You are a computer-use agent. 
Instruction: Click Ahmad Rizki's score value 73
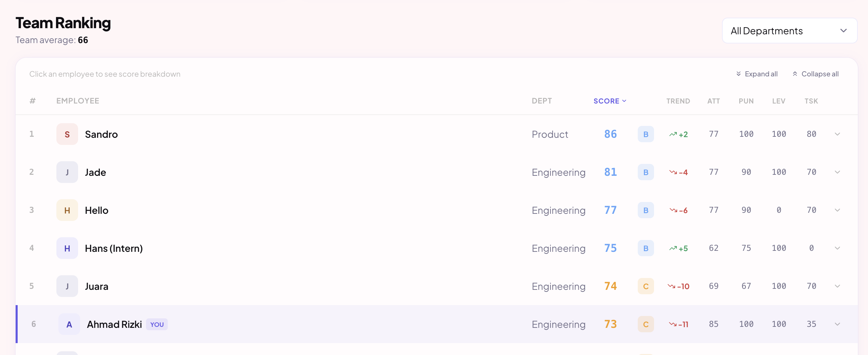pyautogui.click(x=610, y=324)
